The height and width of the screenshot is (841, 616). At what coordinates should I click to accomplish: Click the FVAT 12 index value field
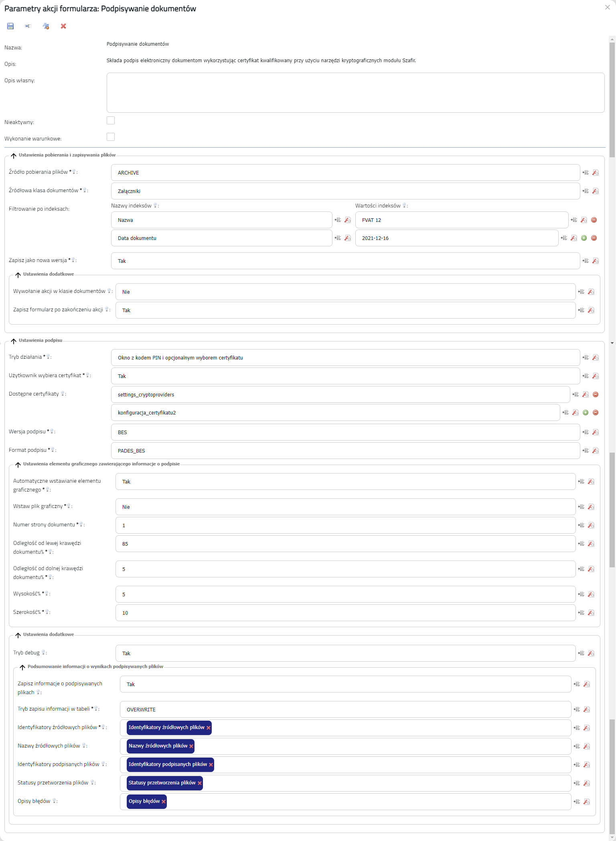coord(462,220)
